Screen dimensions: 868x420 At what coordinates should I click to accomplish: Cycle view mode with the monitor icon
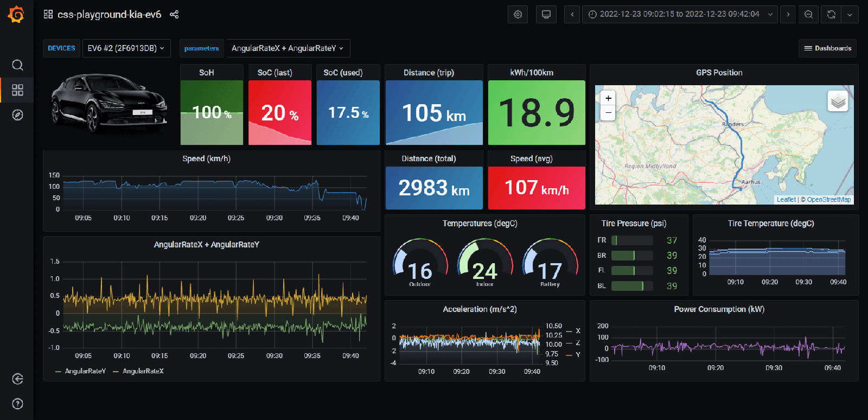(546, 15)
